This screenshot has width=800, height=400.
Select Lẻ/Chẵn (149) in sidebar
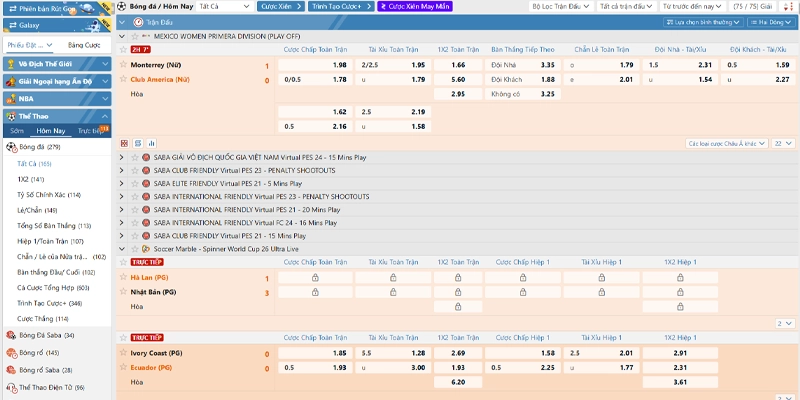point(37,210)
